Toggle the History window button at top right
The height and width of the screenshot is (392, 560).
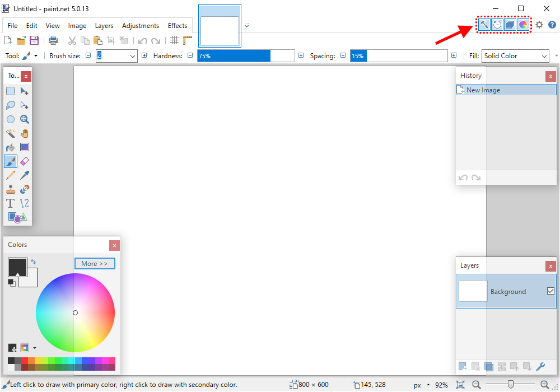pos(497,25)
